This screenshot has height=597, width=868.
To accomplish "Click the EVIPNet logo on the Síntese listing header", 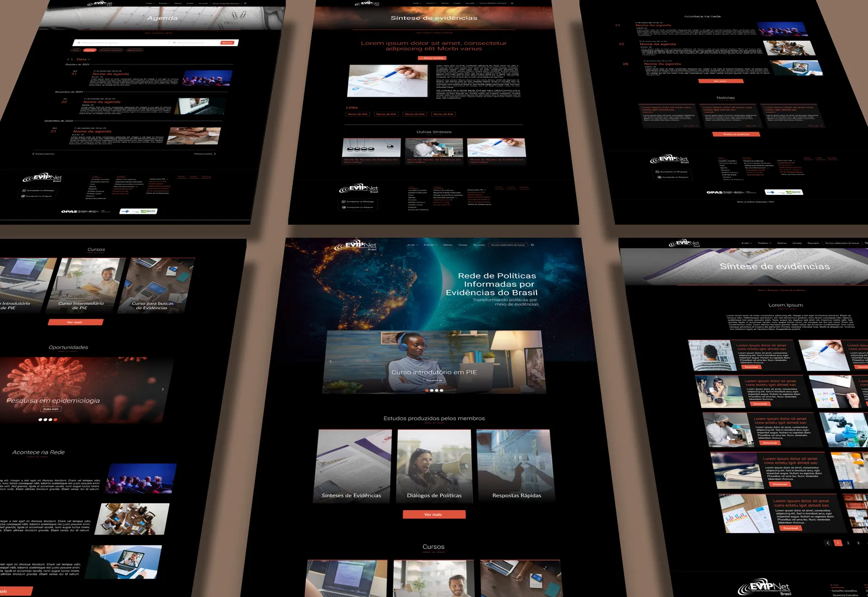I will (685, 244).
